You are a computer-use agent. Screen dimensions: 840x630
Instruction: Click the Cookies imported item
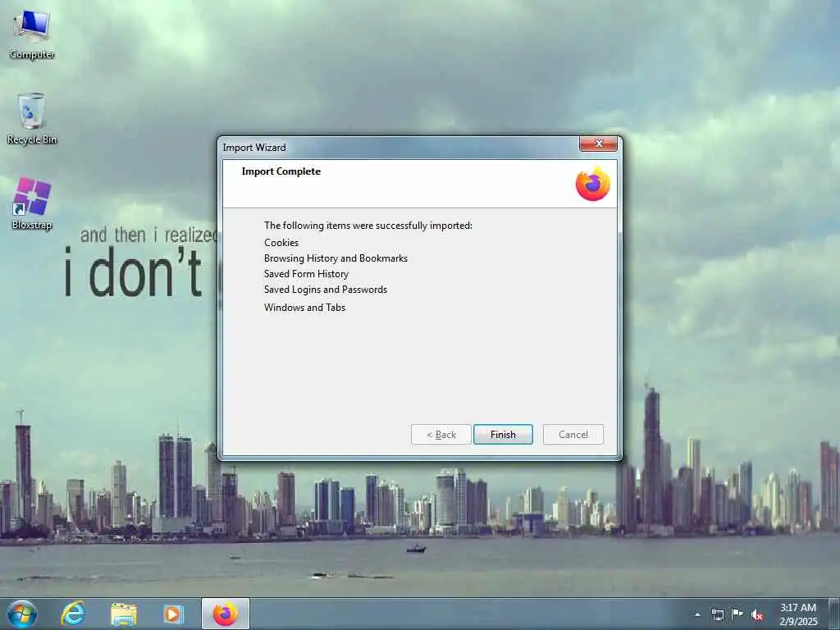pos(281,243)
